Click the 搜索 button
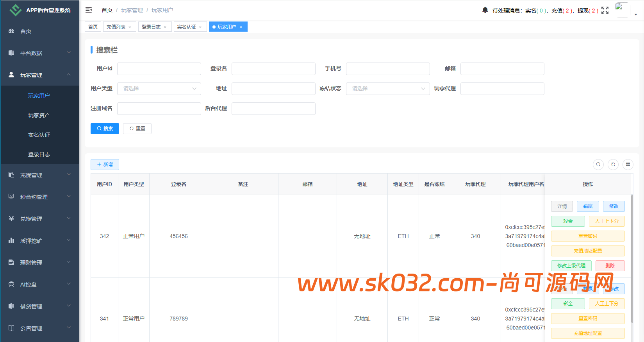This screenshot has height=342, width=644. point(105,129)
